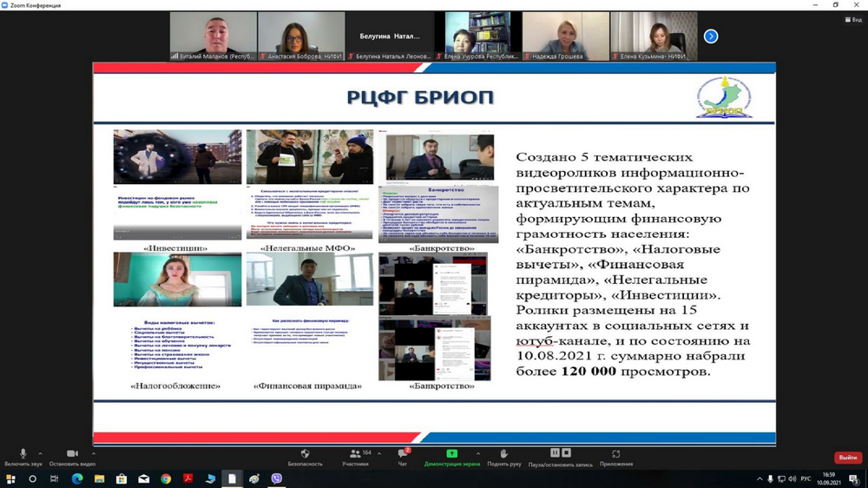Select Надежда Грошева's video thumbnail
This screenshot has width=868, height=488.
point(564,36)
